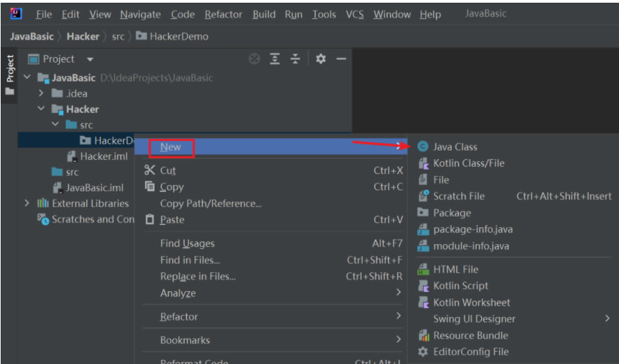Screen dimensions: 619x364
Task: Expand External Libraries node
Action: (x=27, y=203)
